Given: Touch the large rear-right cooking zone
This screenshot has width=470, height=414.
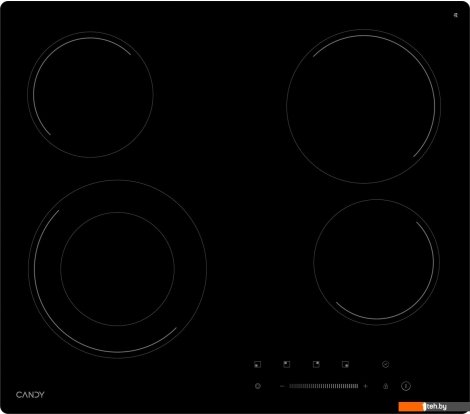Looking at the screenshot, I should click(363, 106).
